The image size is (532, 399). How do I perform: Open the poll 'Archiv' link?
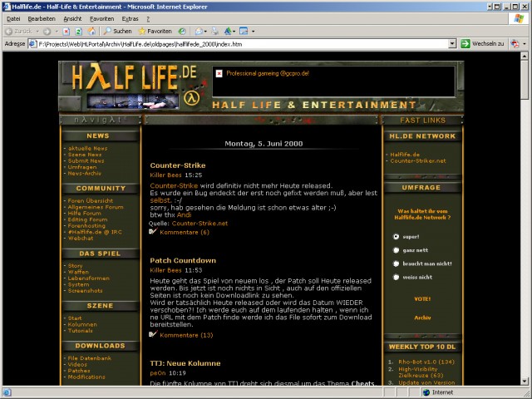pyautogui.click(x=422, y=318)
